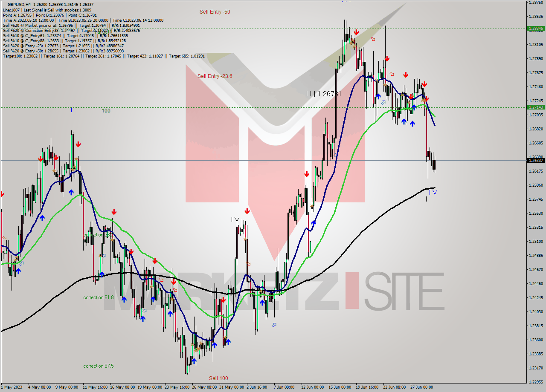The height and width of the screenshot is (392, 546).
Task: Click the '9 May 00:00' time axis label
Action: [67, 387]
